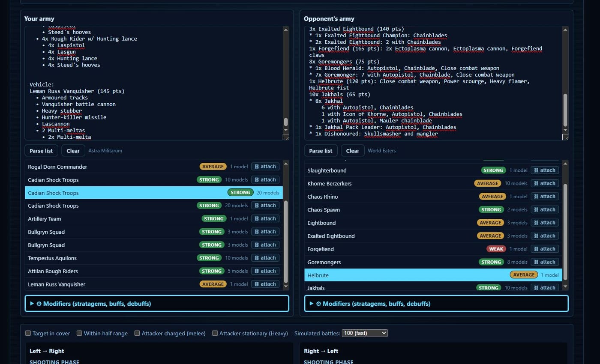Select Chaos Rhino row
This screenshot has width=600, height=364.
pos(433,197)
